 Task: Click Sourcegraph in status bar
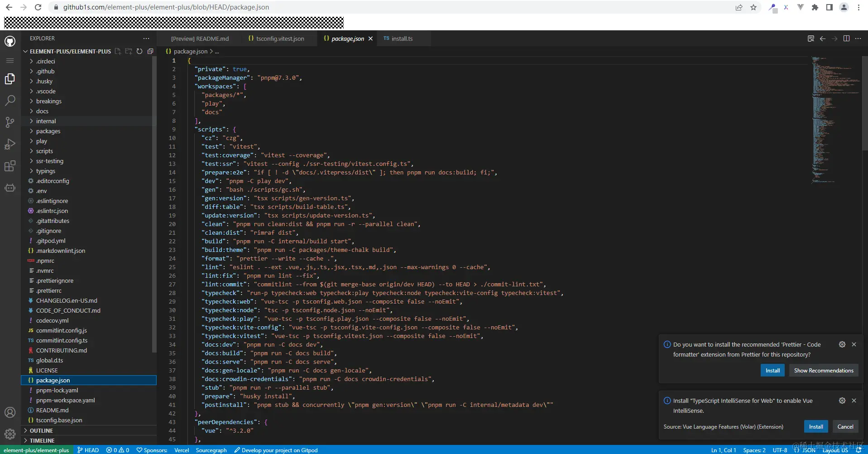coord(211,450)
